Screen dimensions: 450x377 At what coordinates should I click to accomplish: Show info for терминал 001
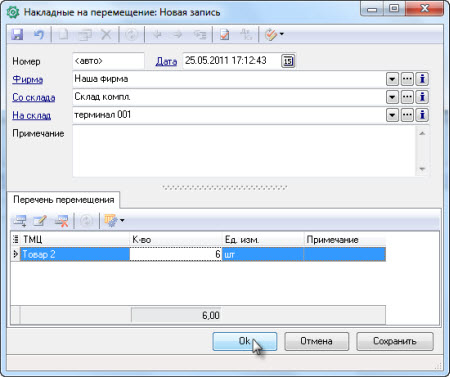[422, 115]
